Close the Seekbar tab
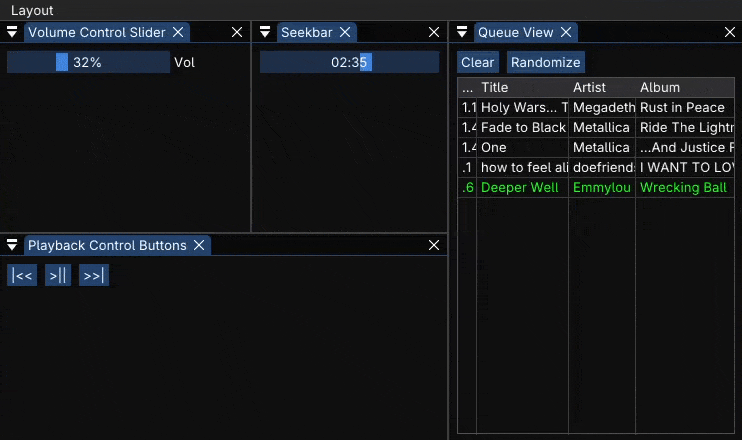 point(345,32)
